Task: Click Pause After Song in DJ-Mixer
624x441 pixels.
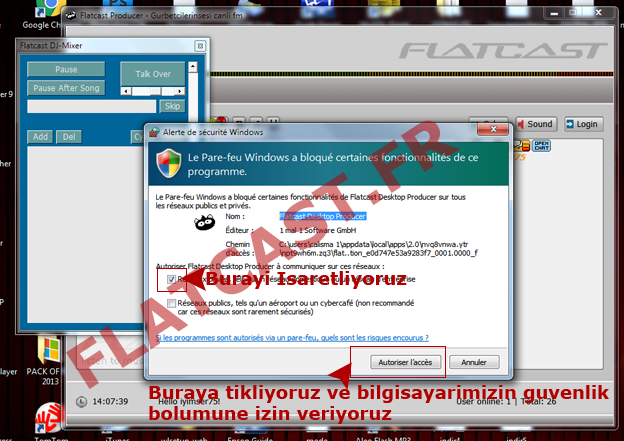Action: (x=66, y=88)
